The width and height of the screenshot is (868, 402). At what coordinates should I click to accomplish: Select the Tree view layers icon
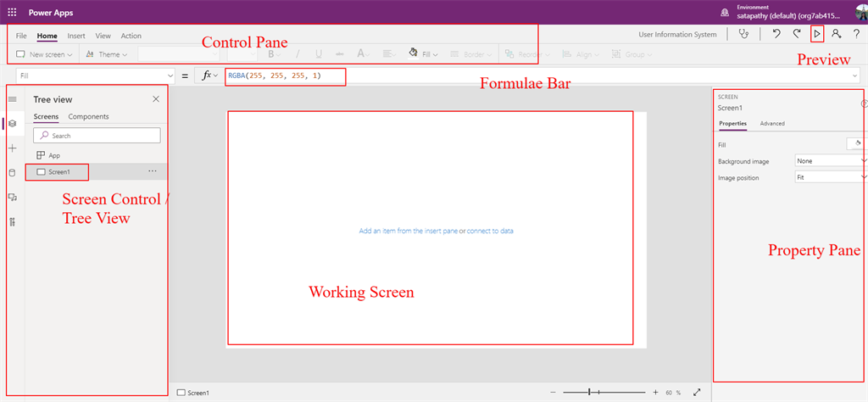[13, 124]
